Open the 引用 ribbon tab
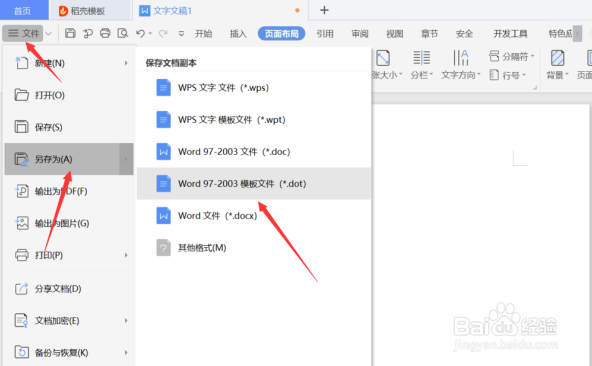The width and height of the screenshot is (592, 366). [325, 34]
